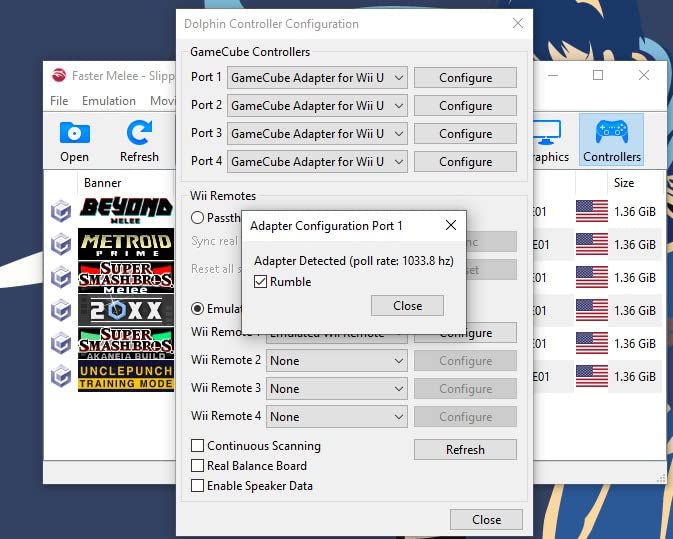Click Configure for Port 2
673x539 pixels.
pos(465,106)
